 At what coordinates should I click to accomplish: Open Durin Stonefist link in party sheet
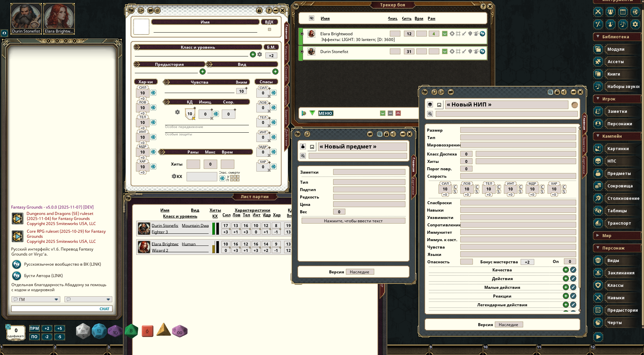click(165, 225)
